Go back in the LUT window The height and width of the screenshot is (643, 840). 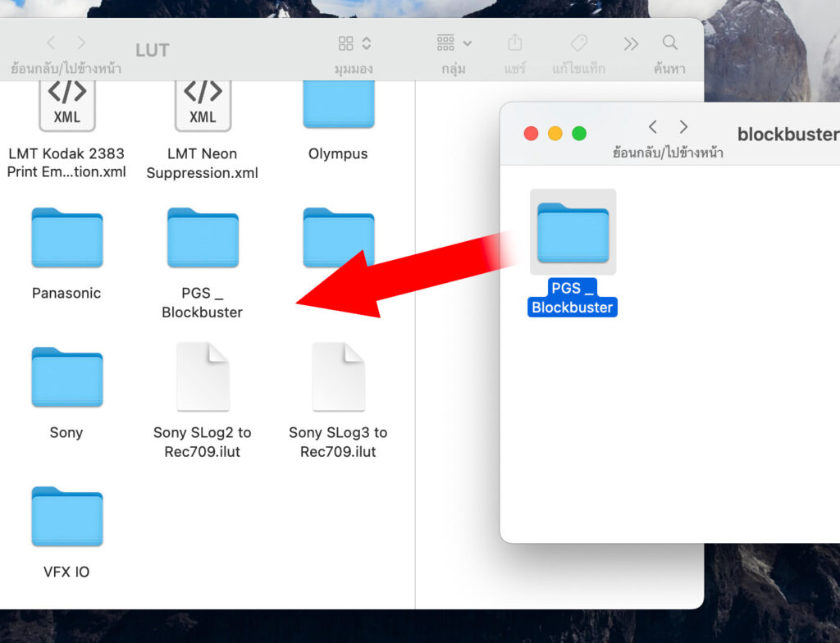(51, 43)
